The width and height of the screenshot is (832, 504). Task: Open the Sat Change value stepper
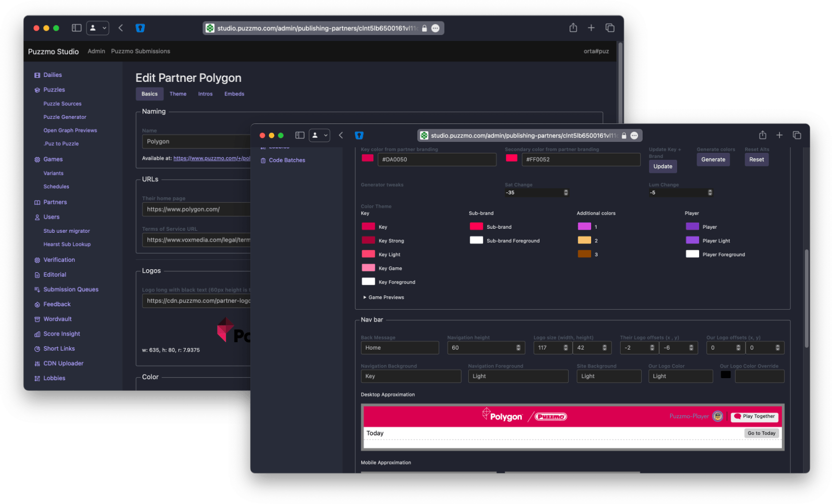565,192
